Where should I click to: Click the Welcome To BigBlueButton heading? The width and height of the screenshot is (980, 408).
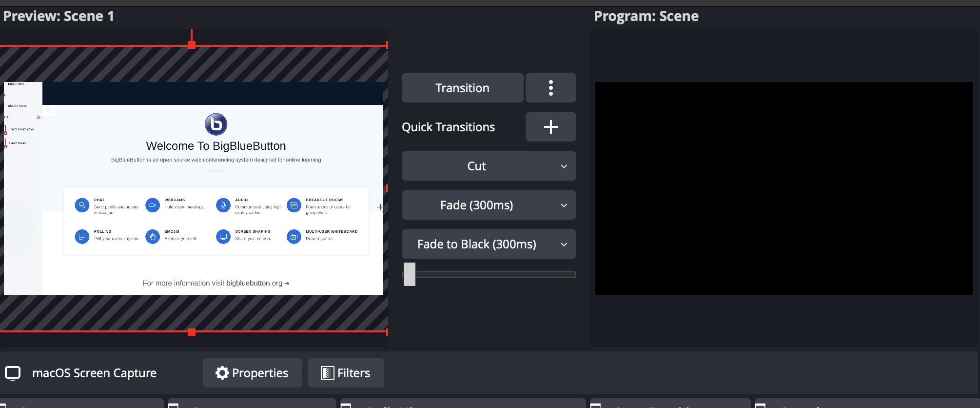216,146
